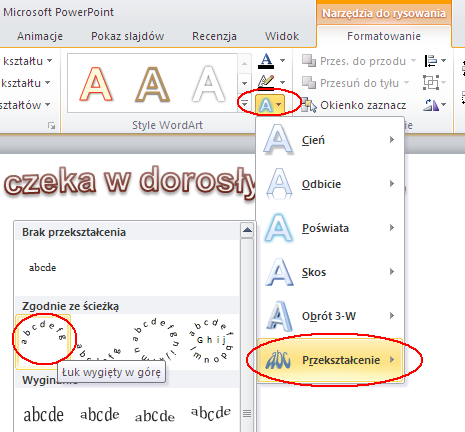The height and width of the screenshot is (432, 465).
Task: Click Przesuń do tyłu button
Action: (x=350, y=83)
